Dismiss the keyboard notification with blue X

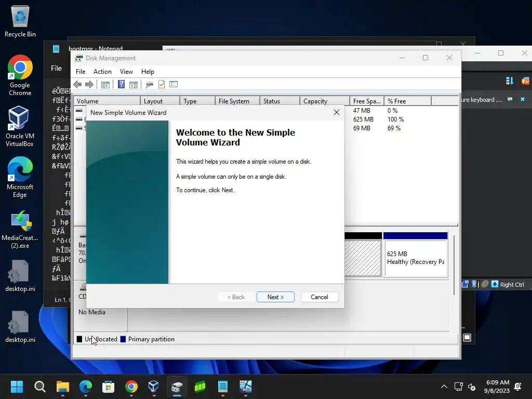coord(523,99)
